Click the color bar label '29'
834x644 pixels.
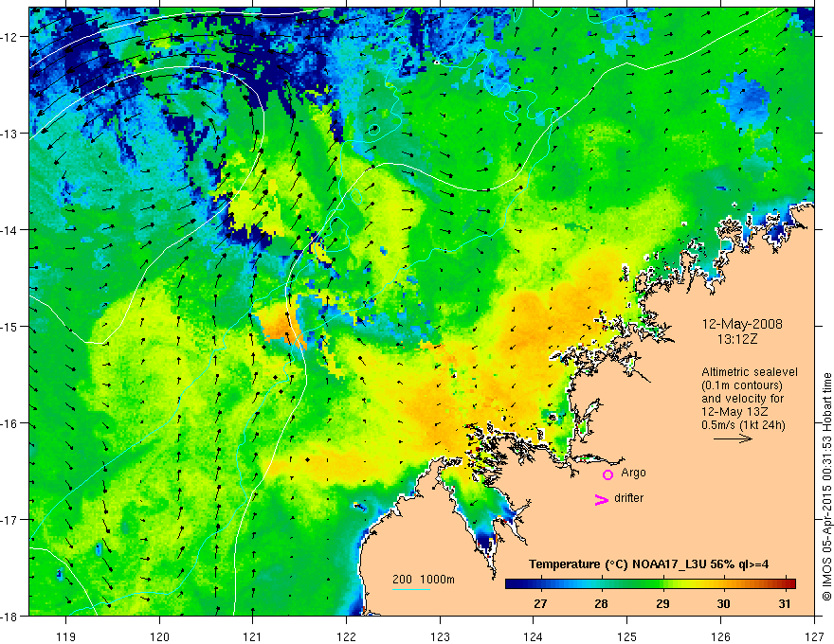[662, 603]
